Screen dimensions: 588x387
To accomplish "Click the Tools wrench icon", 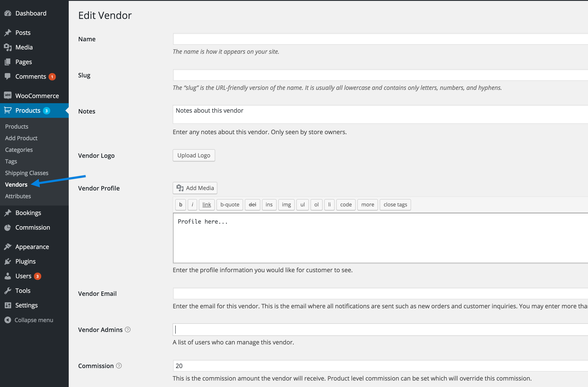I will 8,290.
